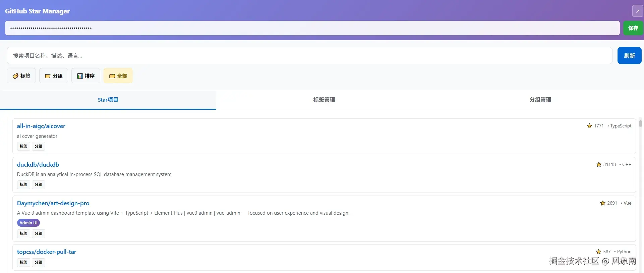Click 标签 button on duckdb card
Screen dimensions: 644x273
click(x=23, y=184)
